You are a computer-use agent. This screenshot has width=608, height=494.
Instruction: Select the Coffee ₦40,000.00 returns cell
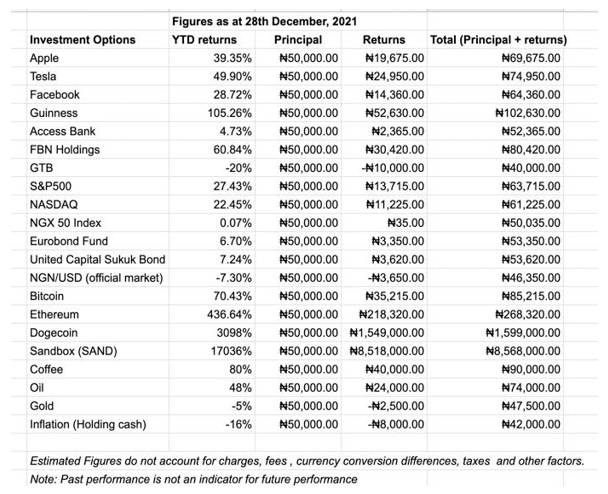pyautogui.click(x=392, y=367)
